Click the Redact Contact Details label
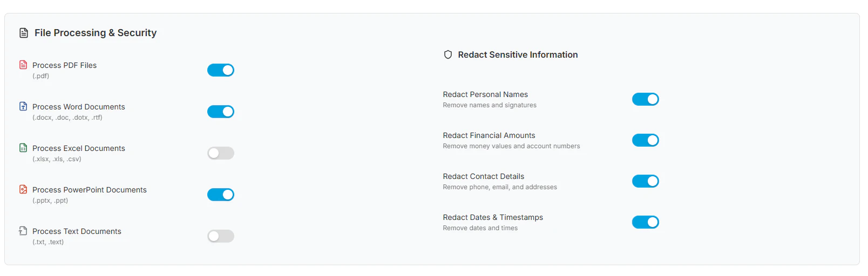 [484, 176]
